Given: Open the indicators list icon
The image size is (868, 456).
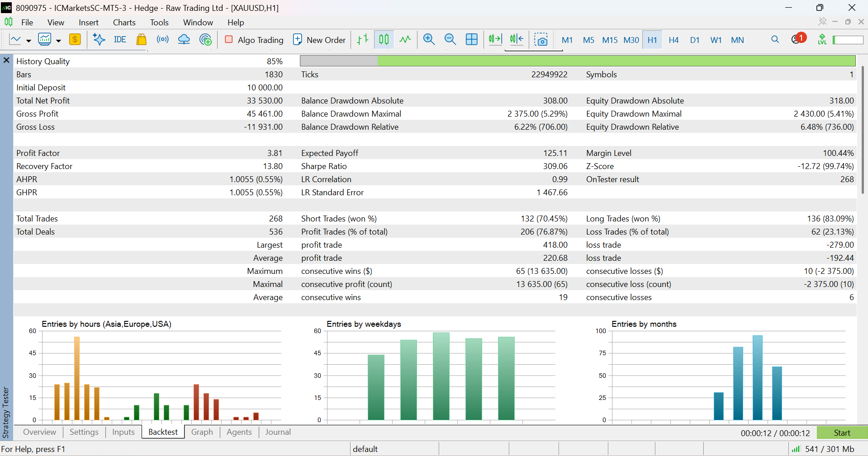Looking at the screenshot, I should click(x=45, y=40).
